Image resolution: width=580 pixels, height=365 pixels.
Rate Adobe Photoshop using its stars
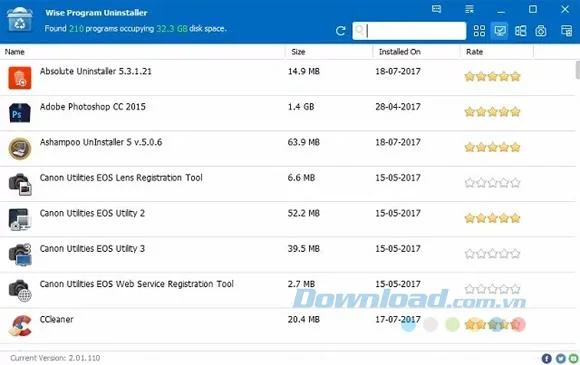tap(492, 112)
